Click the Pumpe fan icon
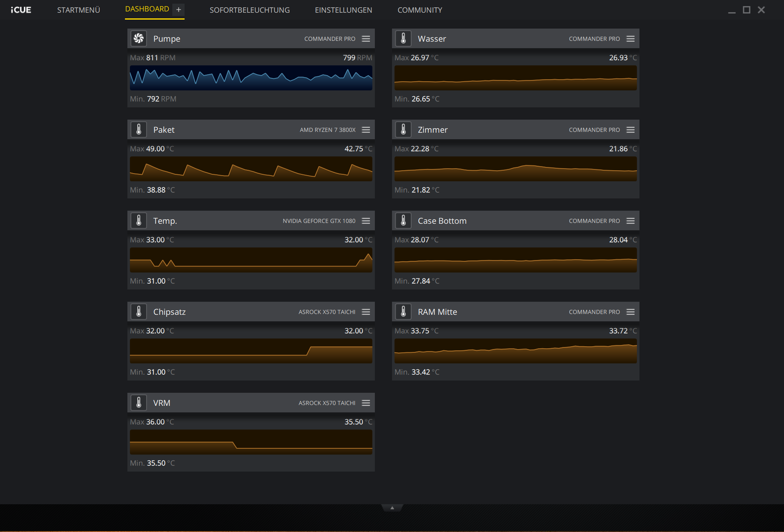The width and height of the screenshot is (784, 532). click(x=139, y=38)
